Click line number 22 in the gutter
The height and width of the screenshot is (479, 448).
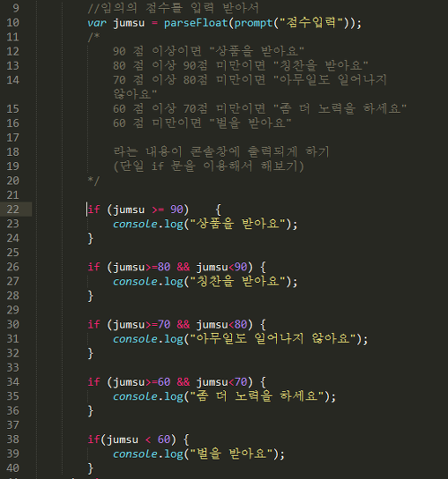(x=13, y=210)
